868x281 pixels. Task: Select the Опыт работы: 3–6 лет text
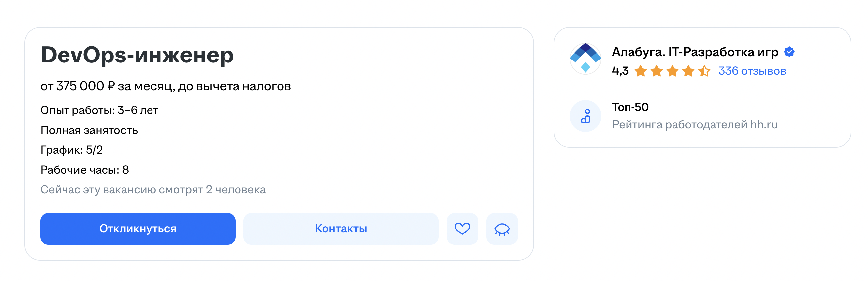point(99,110)
